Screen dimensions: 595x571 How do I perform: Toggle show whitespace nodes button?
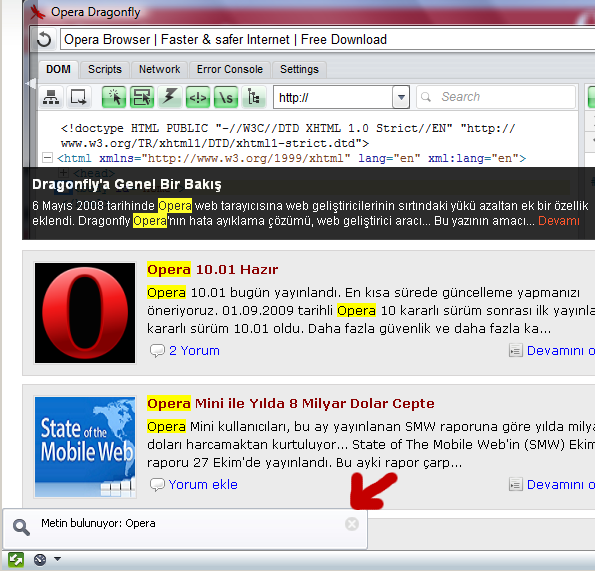[x=226, y=97]
